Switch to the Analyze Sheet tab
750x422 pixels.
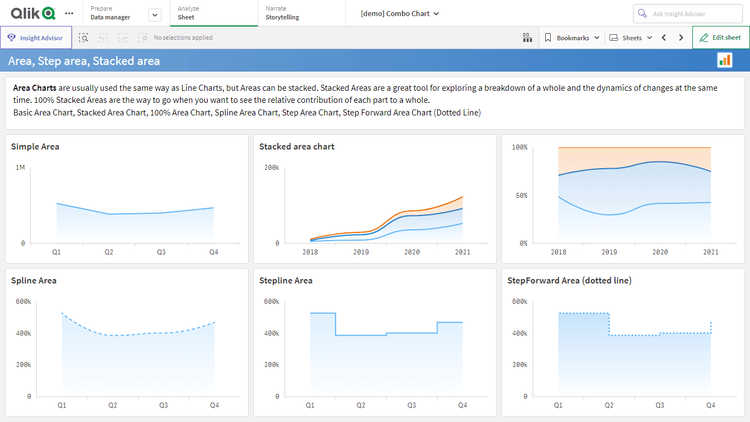click(x=190, y=13)
